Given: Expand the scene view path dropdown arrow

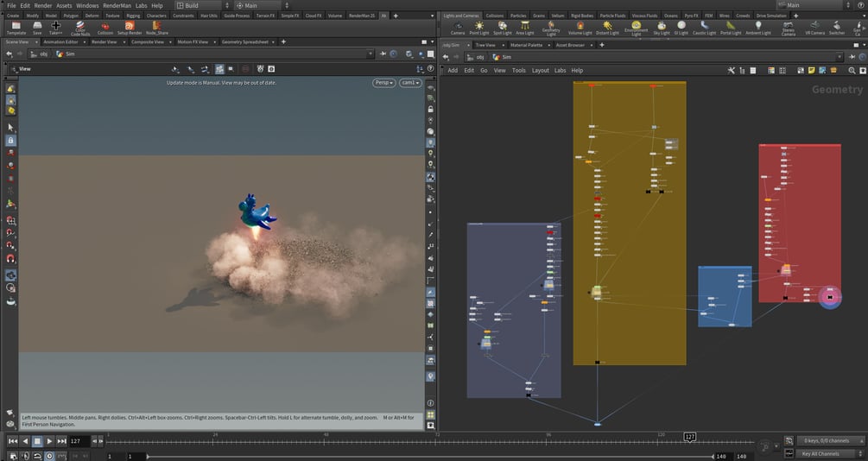Looking at the screenshot, I should 371,54.
